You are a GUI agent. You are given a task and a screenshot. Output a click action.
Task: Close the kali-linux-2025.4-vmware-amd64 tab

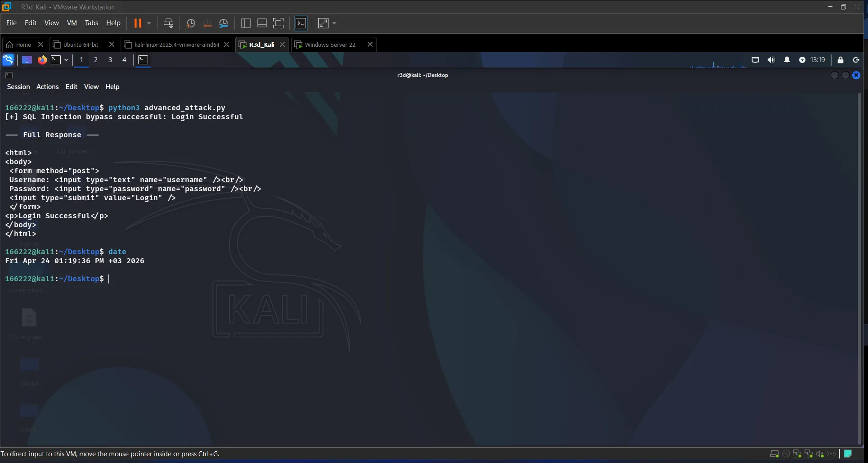(x=226, y=45)
